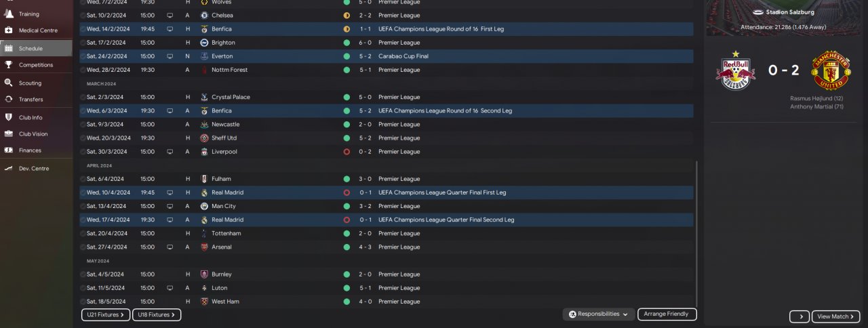868x328 pixels.
Task: Click the Scouting magnifier icon
Action: 9,83
